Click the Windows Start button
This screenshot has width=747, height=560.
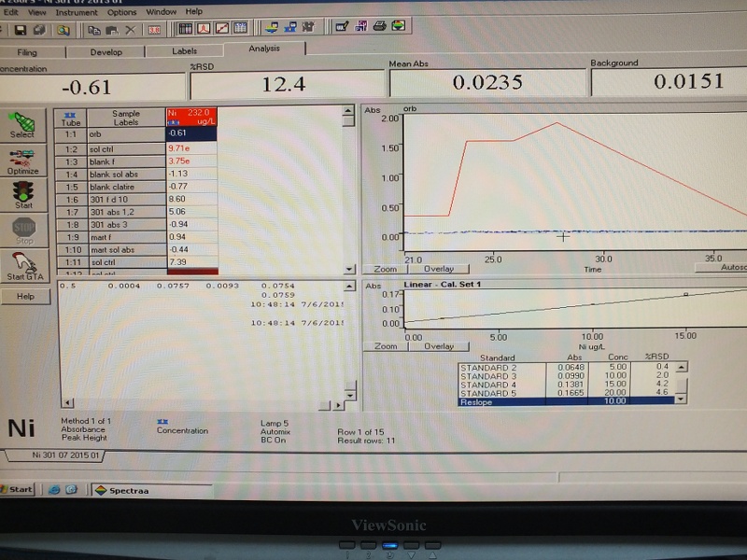tap(18, 489)
